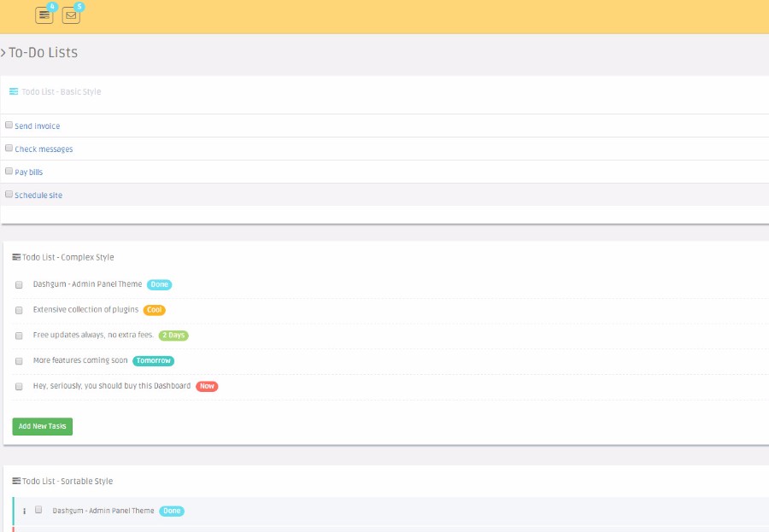Viewport: 769px width, 532px height.
Task: Click the Todo List - Basic Style title
Action: pyautogui.click(x=62, y=91)
